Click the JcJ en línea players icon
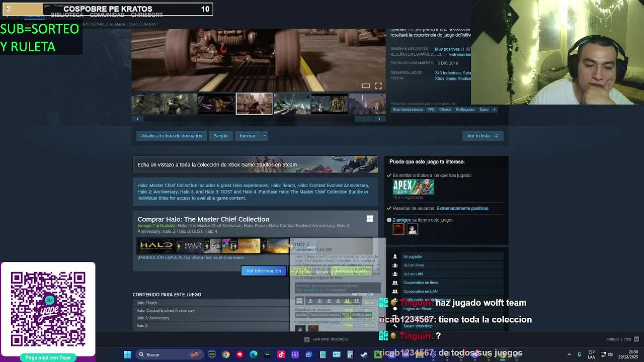The image size is (644, 362). pyautogui.click(x=395, y=265)
